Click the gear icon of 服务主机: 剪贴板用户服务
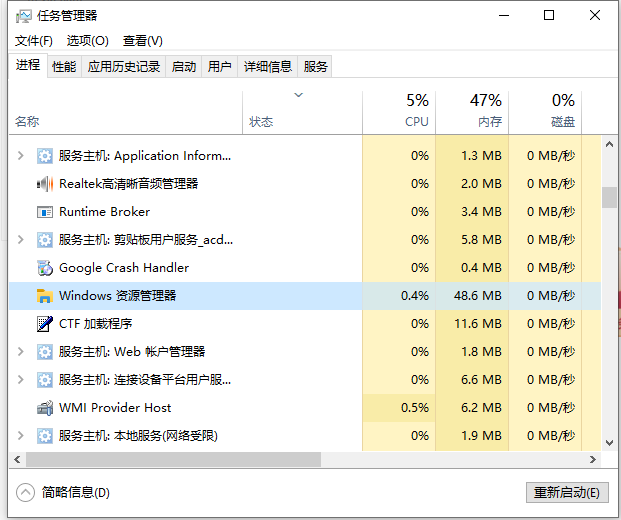621x520 pixels. [x=45, y=240]
